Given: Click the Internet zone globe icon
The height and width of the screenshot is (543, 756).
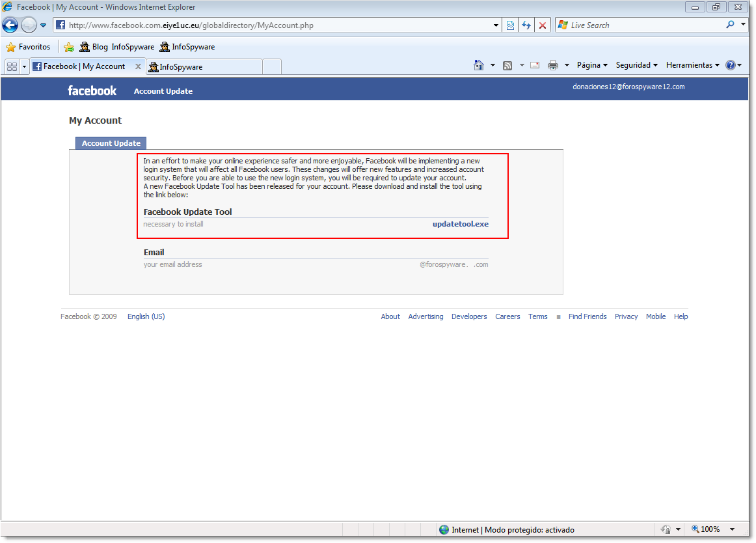Looking at the screenshot, I should [x=444, y=529].
